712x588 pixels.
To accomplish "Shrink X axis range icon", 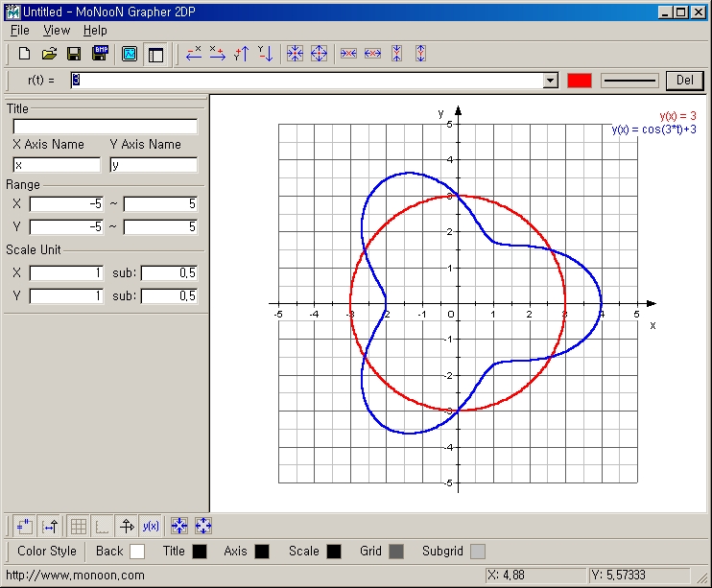I will 348,54.
